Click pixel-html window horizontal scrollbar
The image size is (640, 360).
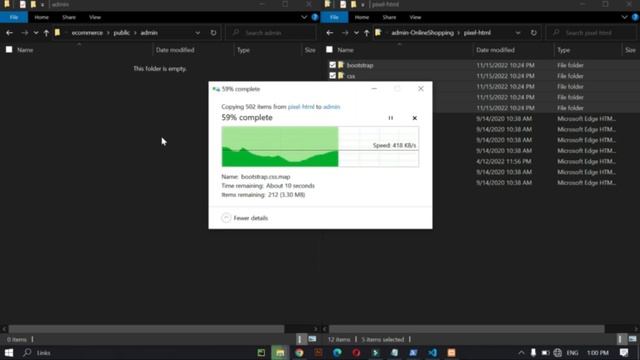[467, 329]
